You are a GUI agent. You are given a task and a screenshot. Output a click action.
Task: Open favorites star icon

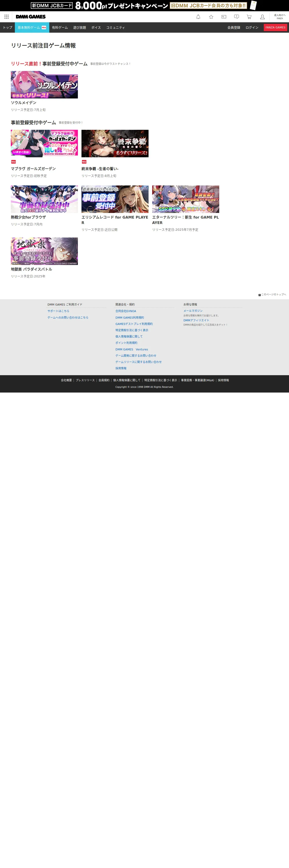(x=211, y=17)
